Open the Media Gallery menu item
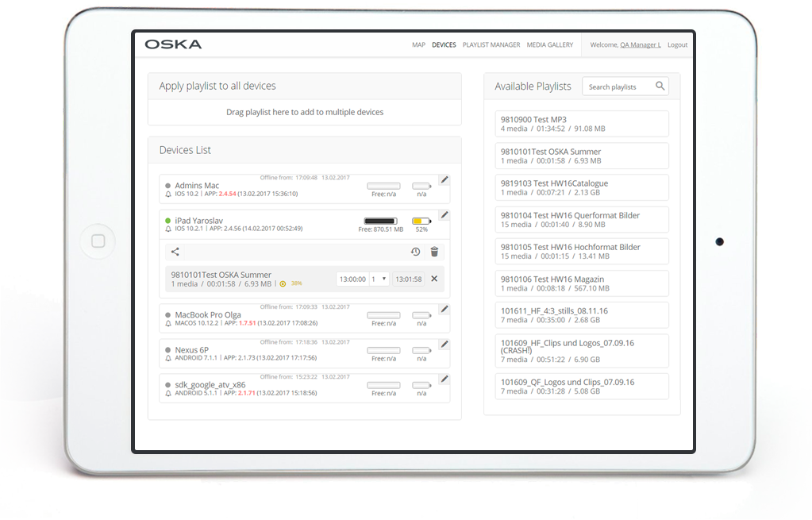Viewport: 812px width, 520px height. 549,45
